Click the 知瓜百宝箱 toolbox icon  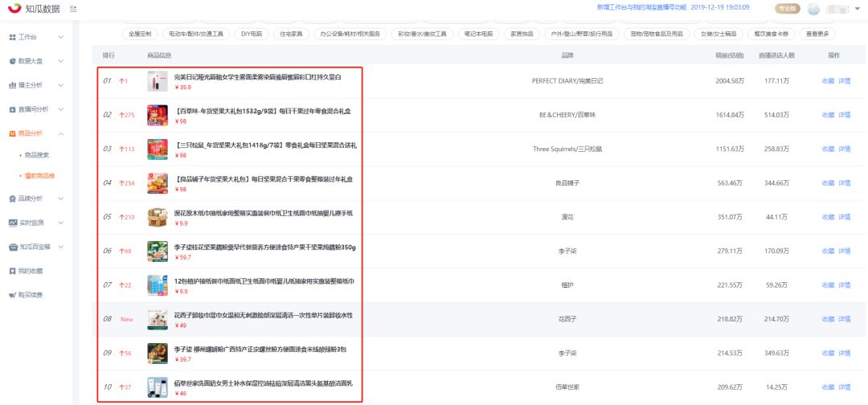(x=14, y=247)
